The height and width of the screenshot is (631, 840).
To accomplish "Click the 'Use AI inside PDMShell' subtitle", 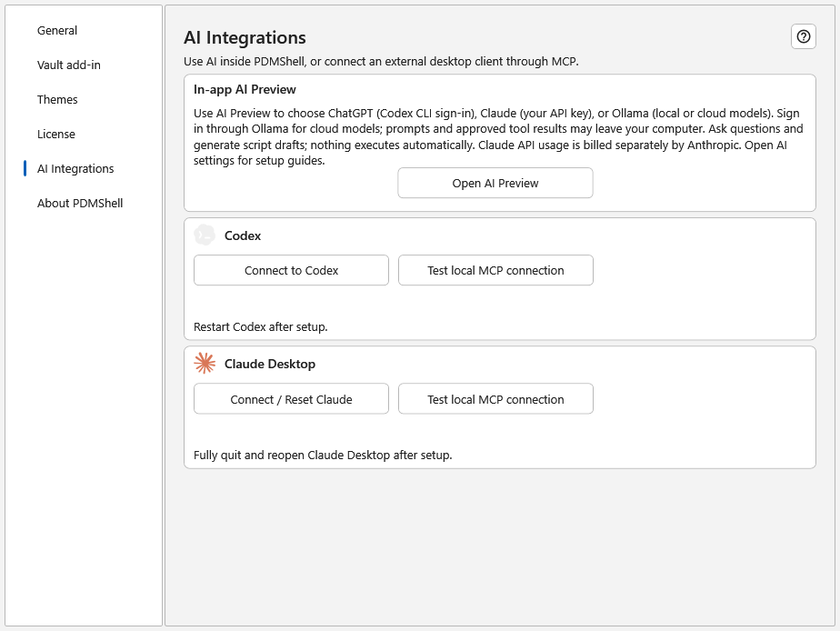I will coord(381,62).
